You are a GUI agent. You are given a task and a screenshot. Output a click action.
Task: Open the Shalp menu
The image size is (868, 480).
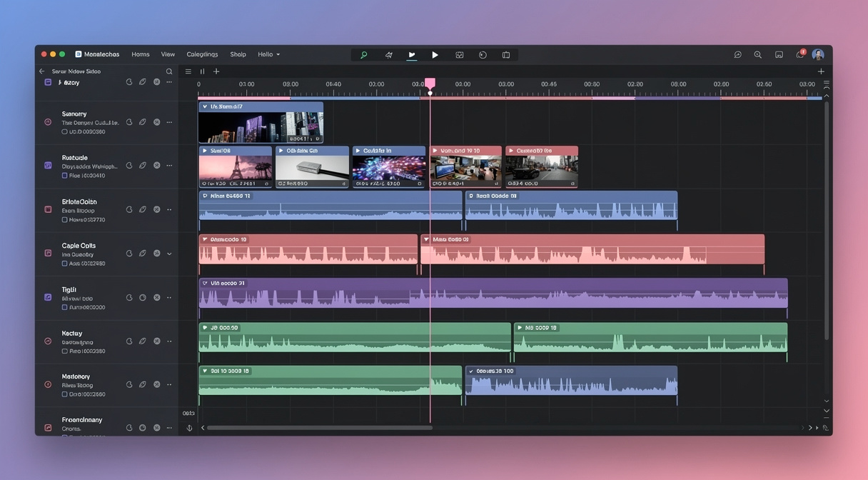pyautogui.click(x=238, y=54)
